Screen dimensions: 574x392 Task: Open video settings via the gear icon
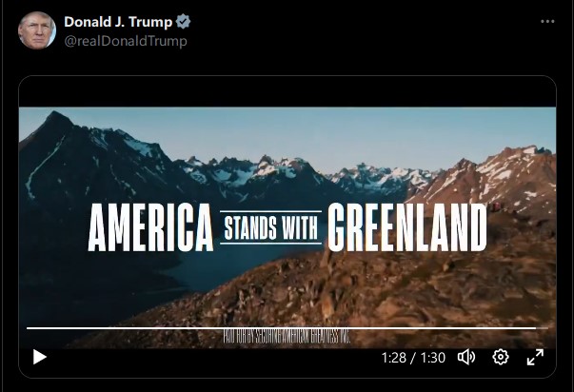[x=501, y=357]
